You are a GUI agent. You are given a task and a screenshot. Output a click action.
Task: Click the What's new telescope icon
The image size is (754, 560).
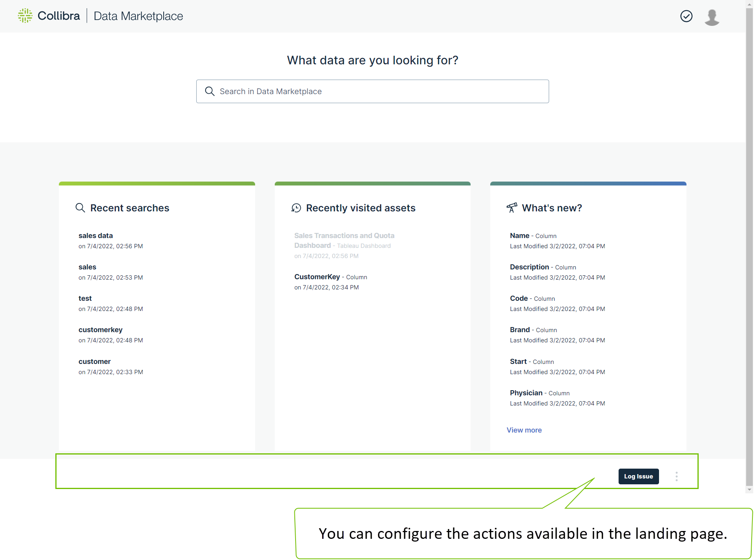511,208
